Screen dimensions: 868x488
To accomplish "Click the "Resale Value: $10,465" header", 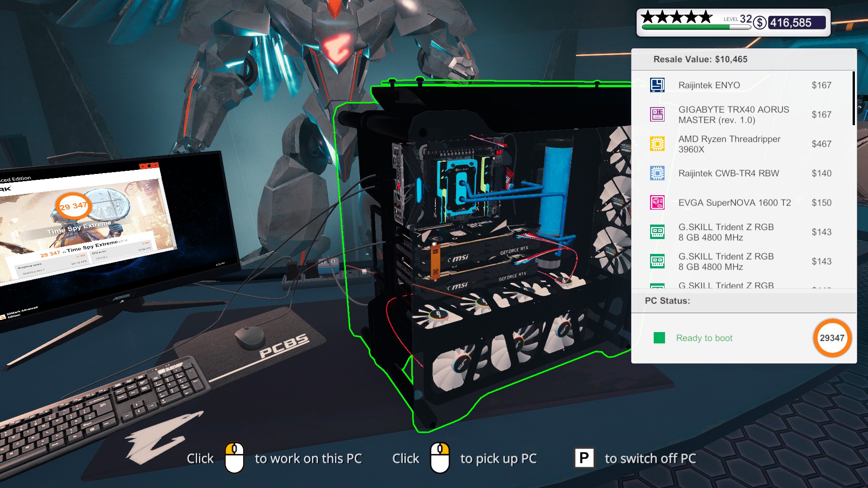I will pos(700,59).
